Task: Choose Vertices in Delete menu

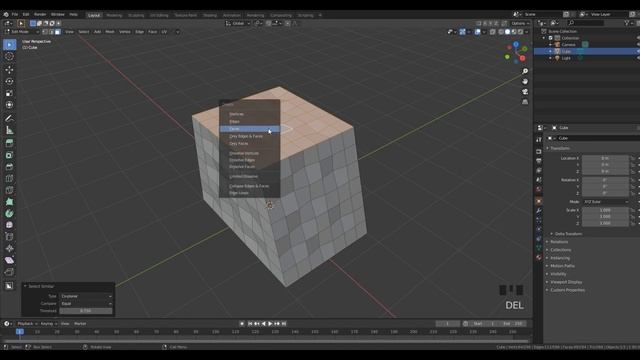Action: click(249, 114)
